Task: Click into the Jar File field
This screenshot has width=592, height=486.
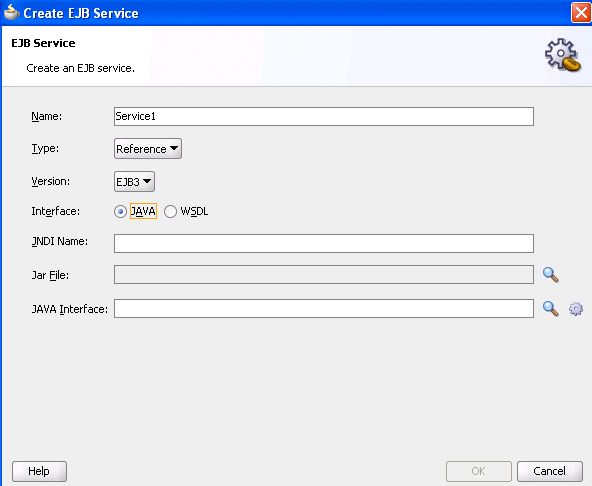Action: tap(324, 275)
